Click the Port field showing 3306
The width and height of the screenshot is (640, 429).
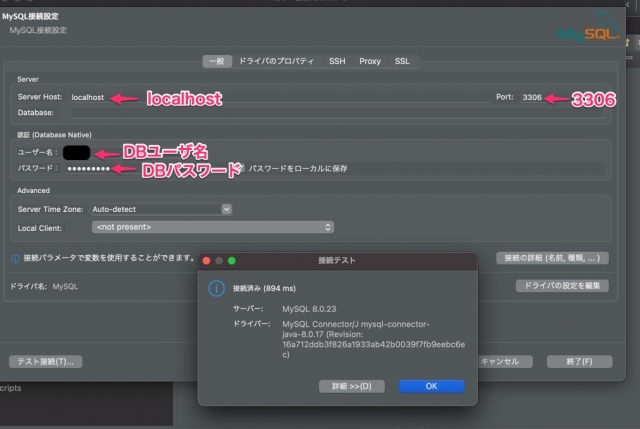pos(532,97)
